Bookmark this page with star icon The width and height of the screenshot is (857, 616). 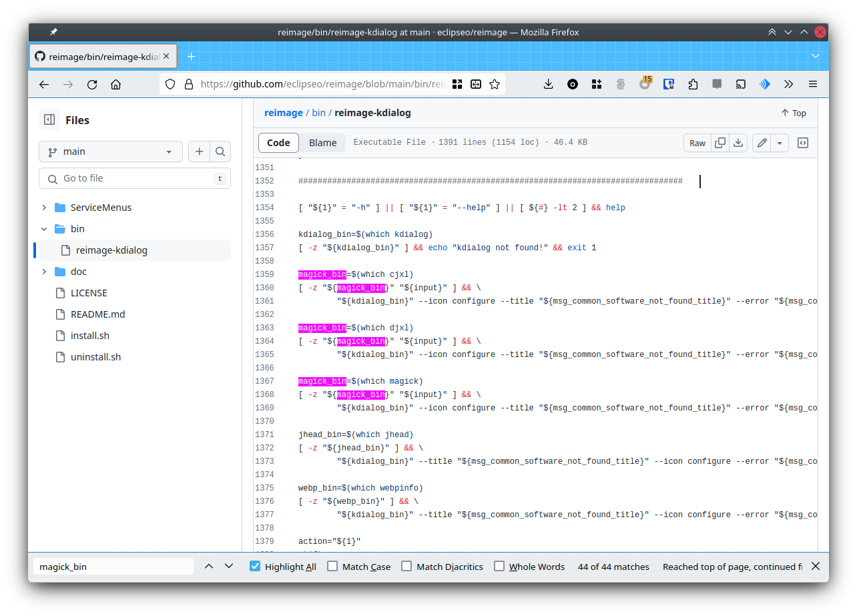[495, 84]
